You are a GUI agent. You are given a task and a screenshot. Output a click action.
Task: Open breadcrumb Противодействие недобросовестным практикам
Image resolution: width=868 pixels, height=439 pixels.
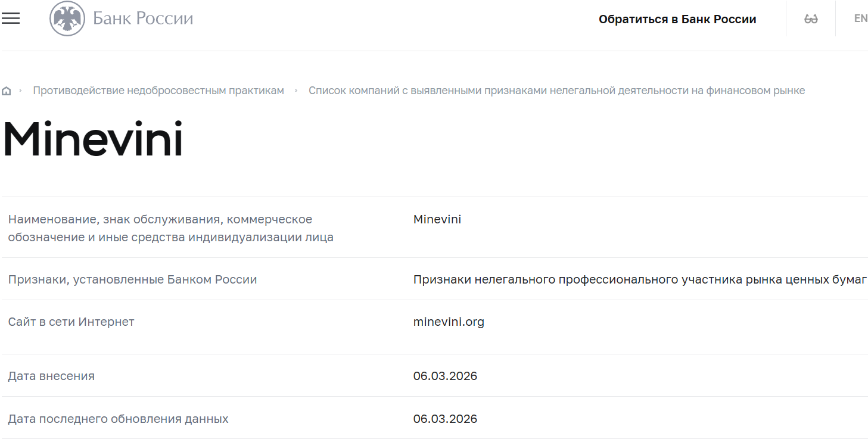coord(158,90)
